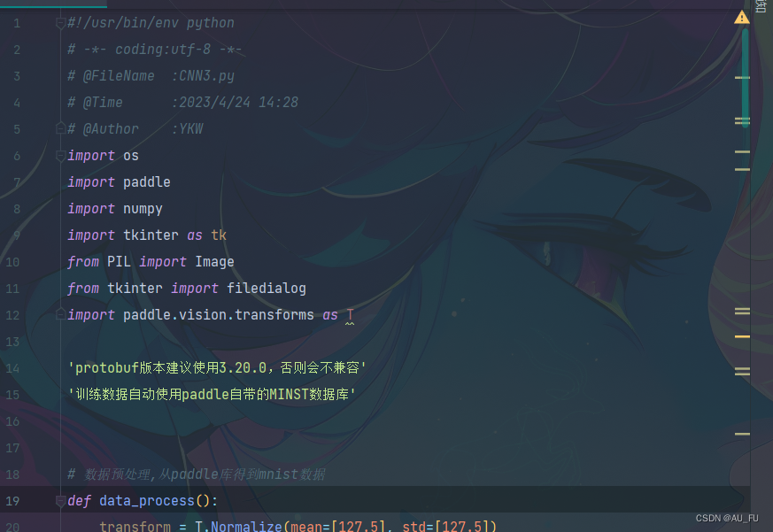This screenshot has width=773, height=532.
Task: Click the tk alias on tkinter import line
Action: point(219,235)
